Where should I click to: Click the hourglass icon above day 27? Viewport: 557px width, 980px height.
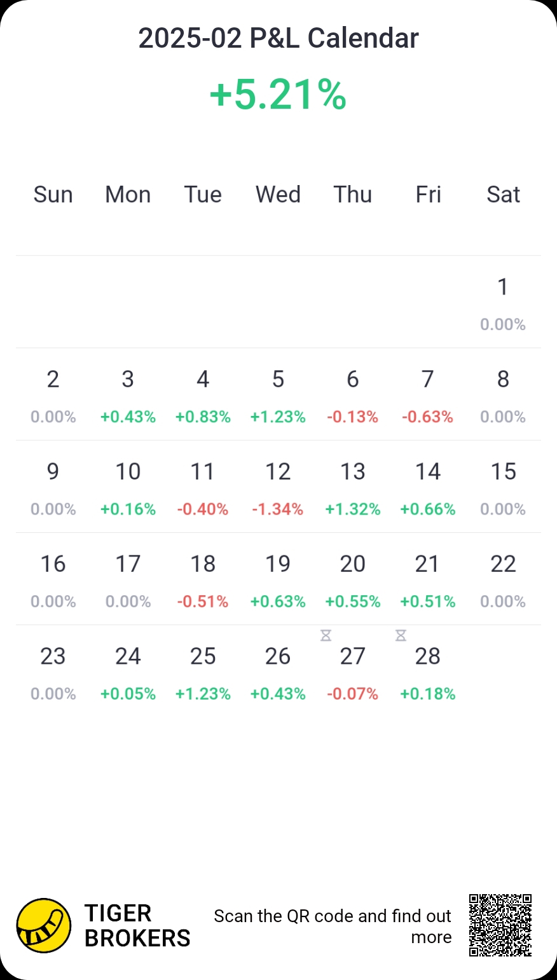[x=326, y=635]
